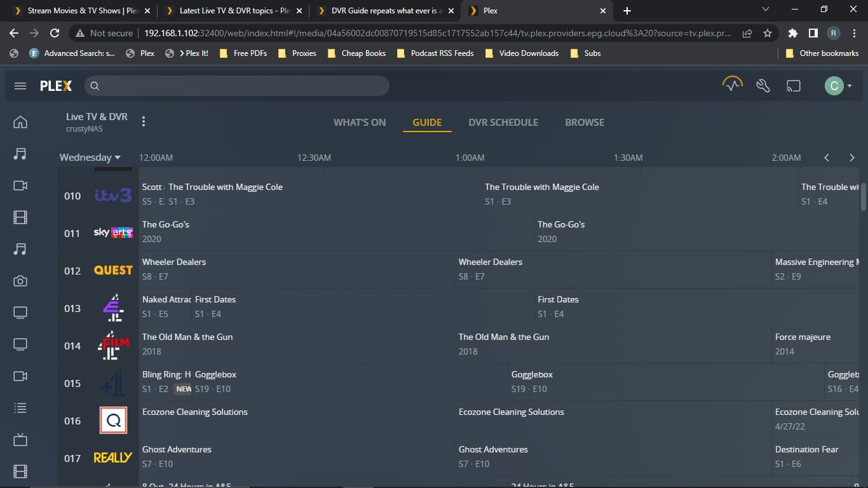Image resolution: width=868 pixels, height=488 pixels.
Task: Select Destination Fear S1 E6 program
Action: pos(816,456)
